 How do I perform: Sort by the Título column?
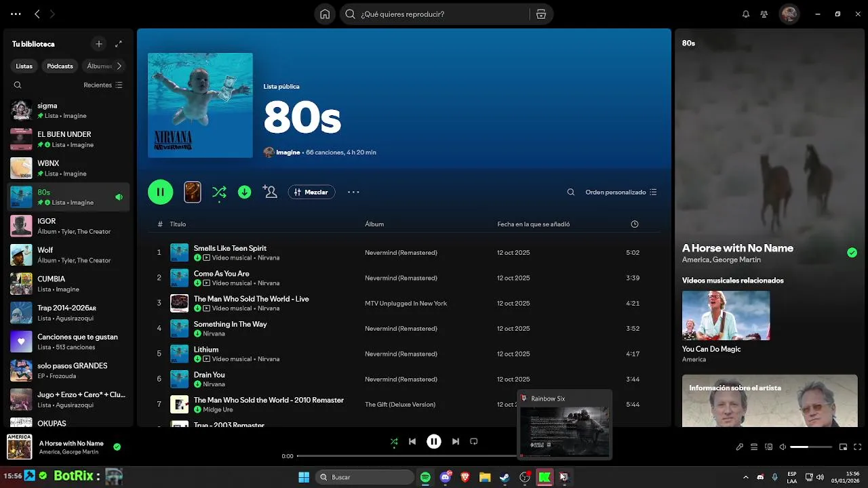click(178, 224)
